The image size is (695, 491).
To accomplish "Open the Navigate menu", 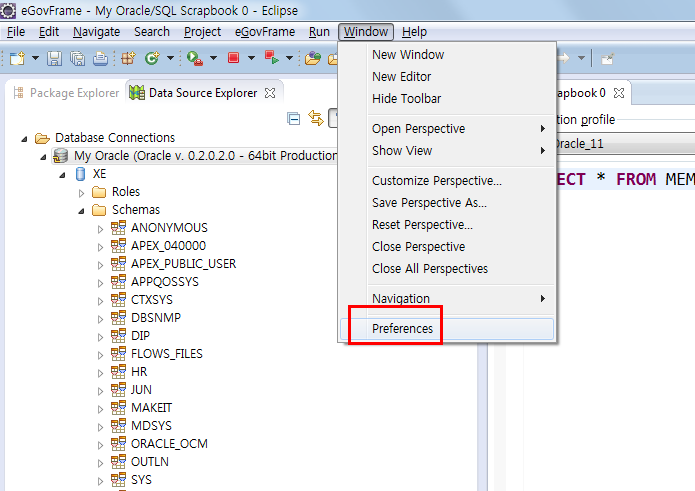I will tap(97, 32).
